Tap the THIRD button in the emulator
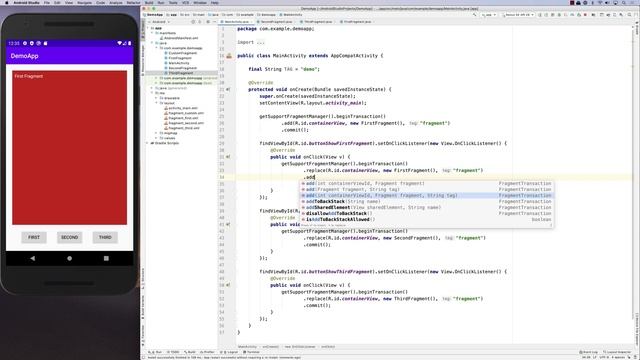This screenshot has width=640, height=360. [105, 237]
